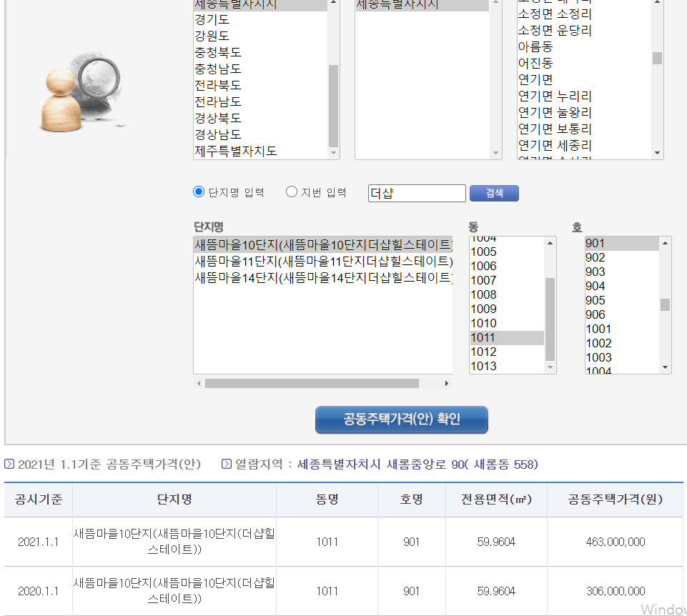Select unit 1001 in the 호 list
Image resolution: width=687 pixels, height=616 pixels.
coord(622,329)
